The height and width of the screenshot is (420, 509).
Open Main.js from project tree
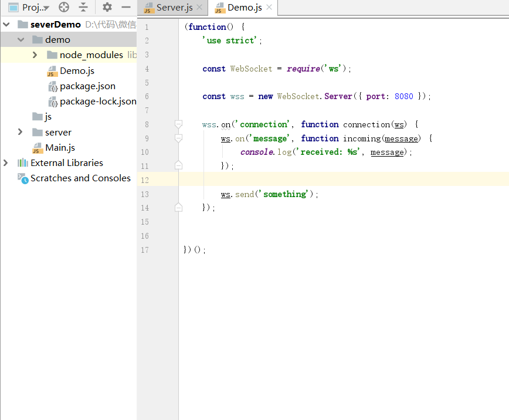[x=60, y=147]
